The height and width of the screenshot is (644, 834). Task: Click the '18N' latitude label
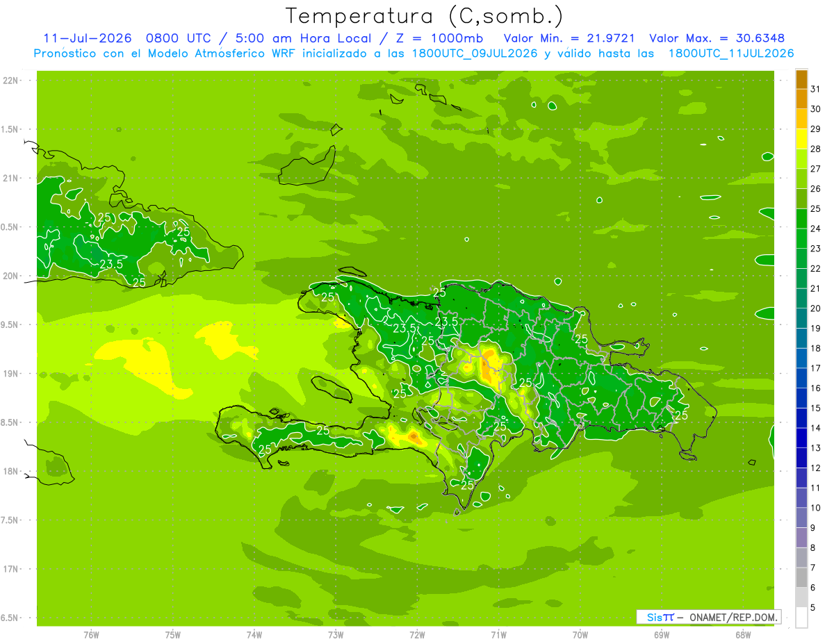[x=10, y=472]
